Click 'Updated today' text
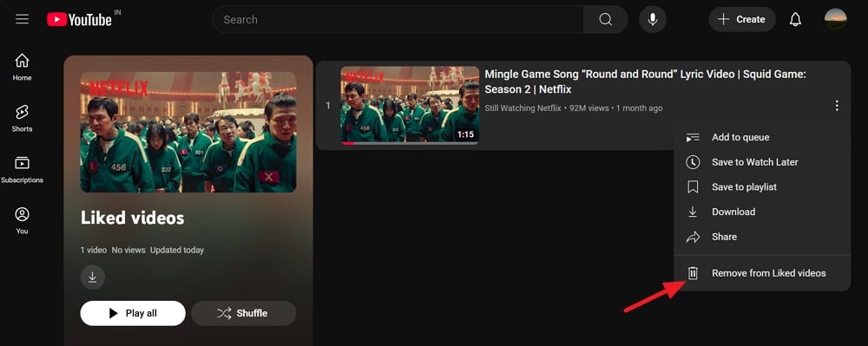Viewport: 868px width, 346px height. tap(177, 251)
